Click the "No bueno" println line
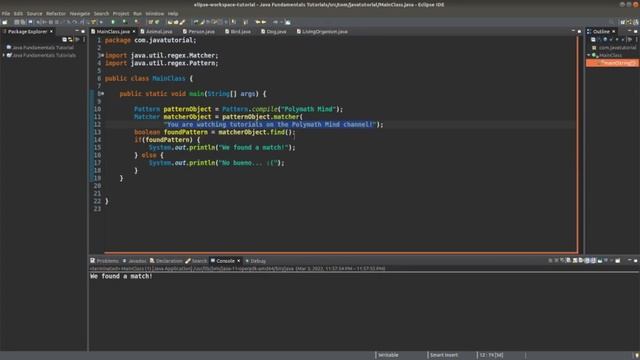The width and height of the screenshot is (640, 360). click(217, 163)
